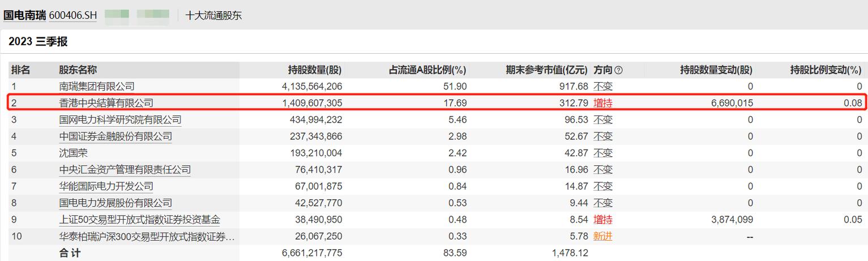Sort by 排名 column header

tap(21, 70)
